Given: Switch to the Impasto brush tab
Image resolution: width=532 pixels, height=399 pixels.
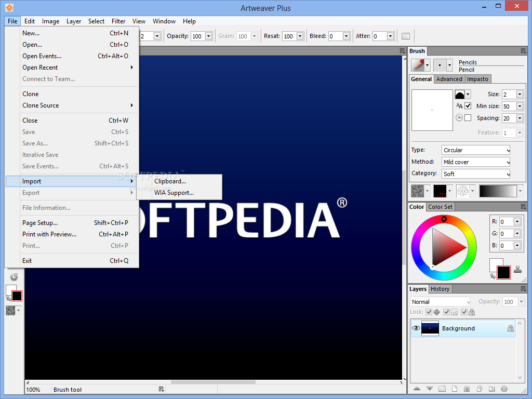Looking at the screenshot, I should click(x=477, y=79).
